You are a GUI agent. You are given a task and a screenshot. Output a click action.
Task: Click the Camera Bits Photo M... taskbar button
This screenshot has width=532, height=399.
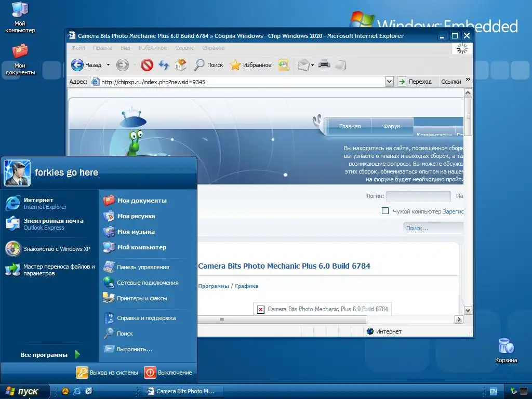click(182, 391)
